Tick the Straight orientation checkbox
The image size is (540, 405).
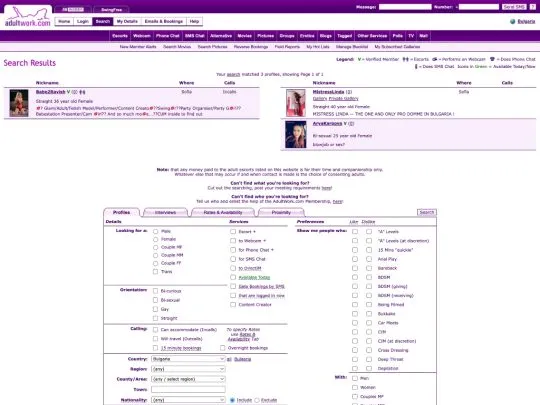tap(156, 318)
